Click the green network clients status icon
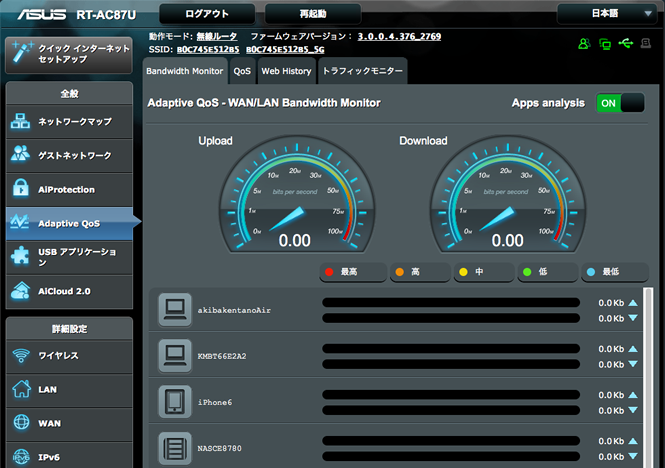The width and height of the screenshot is (665, 468). click(605, 44)
